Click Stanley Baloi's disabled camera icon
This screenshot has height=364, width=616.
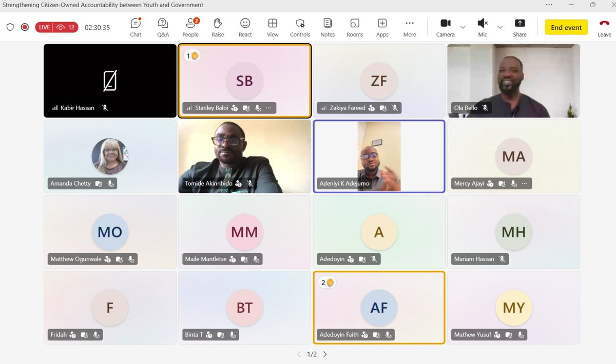tap(246, 108)
